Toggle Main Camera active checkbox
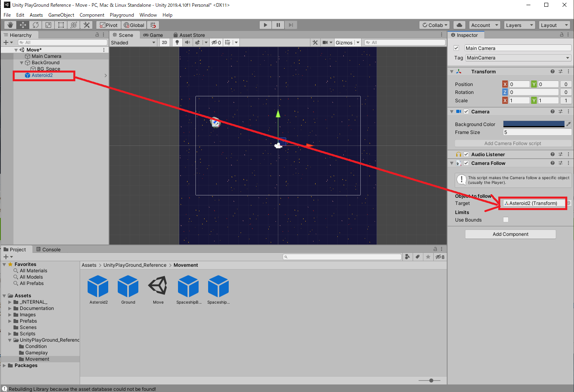 [x=456, y=48]
